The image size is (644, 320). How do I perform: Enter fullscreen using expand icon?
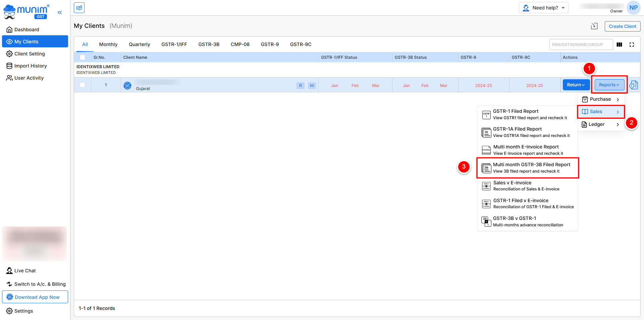pyautogui.click(x=632, y=45)
